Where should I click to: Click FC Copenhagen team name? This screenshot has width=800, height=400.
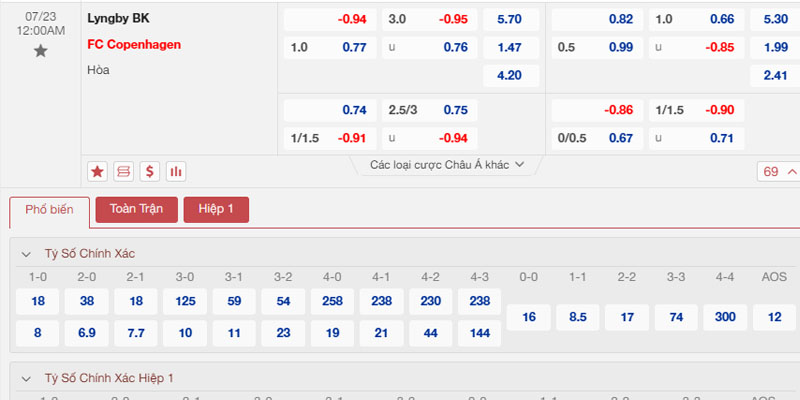coord(134,44)
